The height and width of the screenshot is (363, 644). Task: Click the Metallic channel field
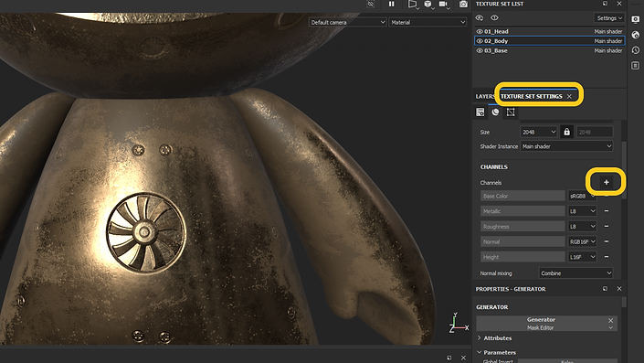523,211
